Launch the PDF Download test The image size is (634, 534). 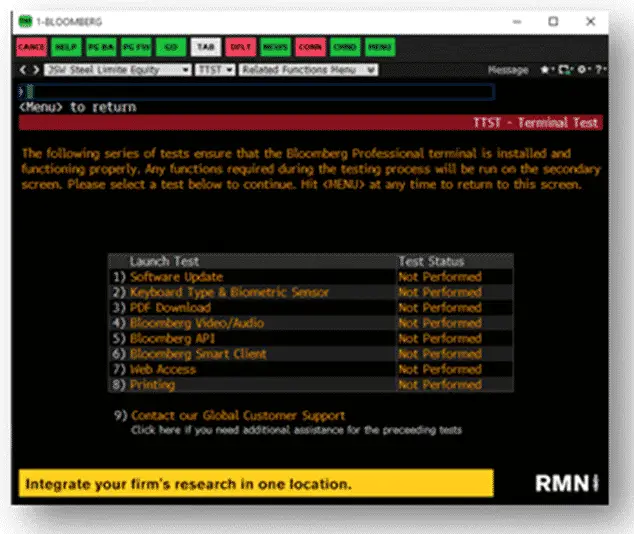170,308
